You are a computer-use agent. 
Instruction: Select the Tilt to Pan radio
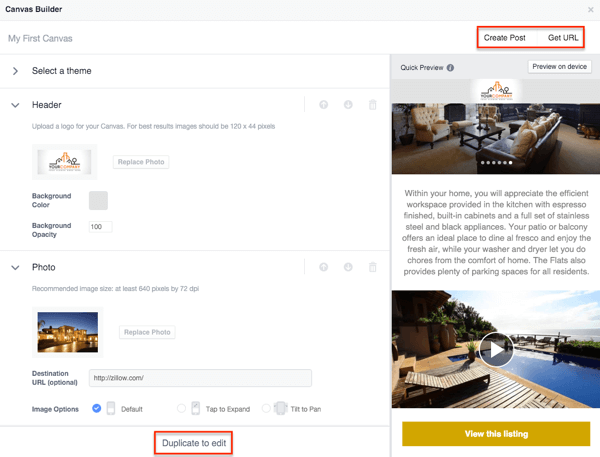(266, 408)
